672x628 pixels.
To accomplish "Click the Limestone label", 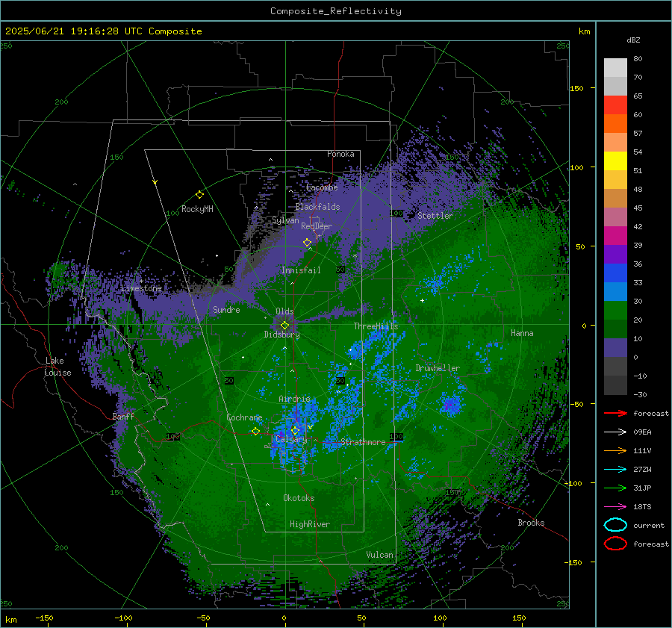I will [x=141, y=288].
